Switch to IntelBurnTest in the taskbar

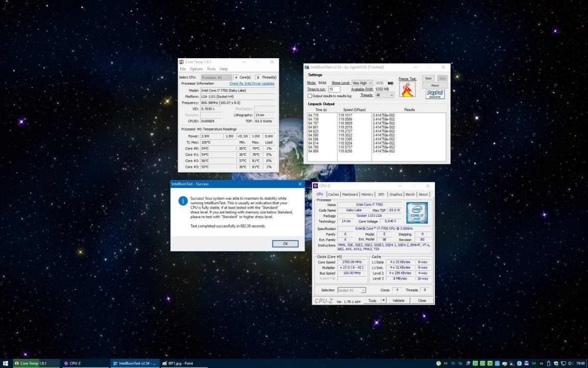(134, 363)
